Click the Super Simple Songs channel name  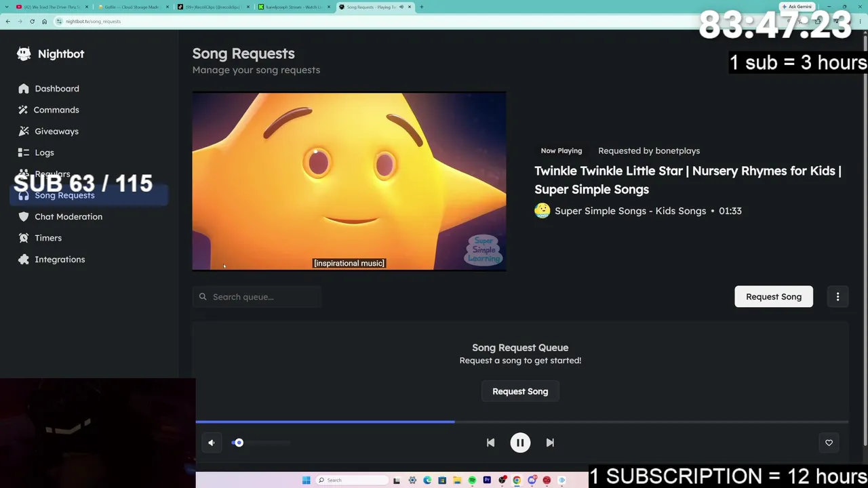coord(631,211)
